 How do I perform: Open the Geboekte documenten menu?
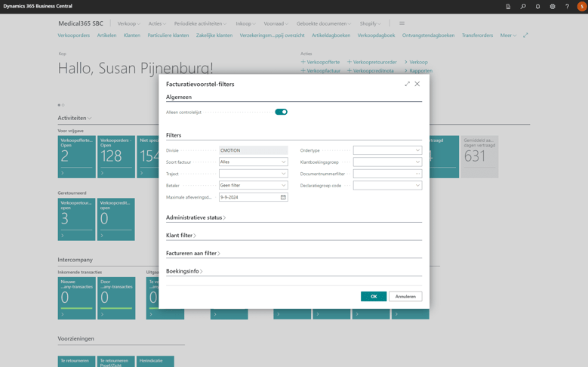[x=324, y=23]
